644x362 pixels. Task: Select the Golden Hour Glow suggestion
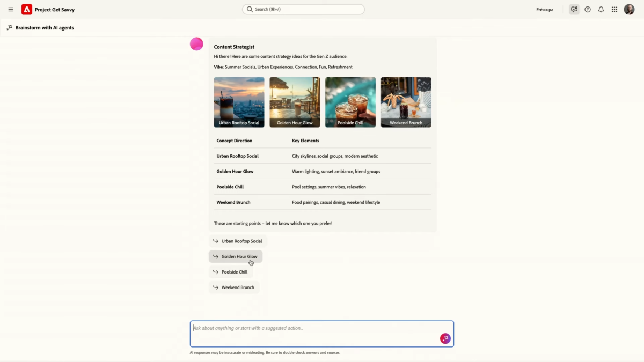pyautogui.click(x=236, y=256)
